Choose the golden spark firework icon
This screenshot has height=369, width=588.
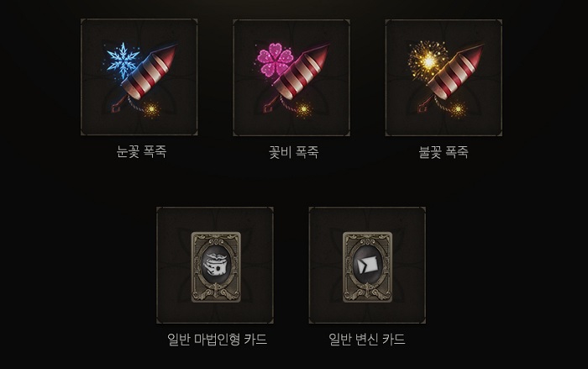click(444, 77)
